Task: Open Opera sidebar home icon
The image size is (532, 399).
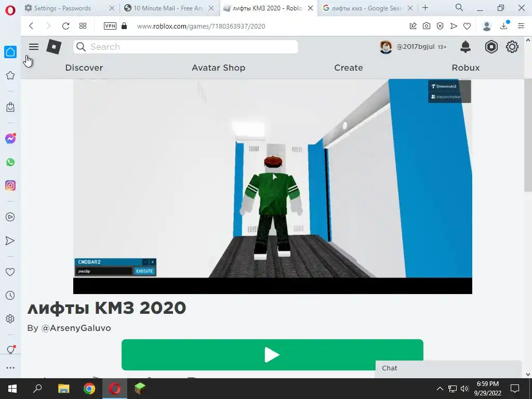Action: click(x=10, y=52)
